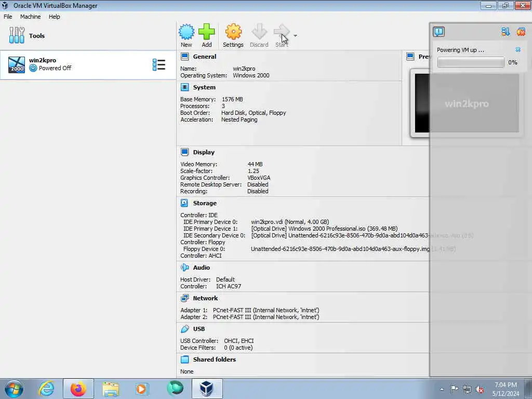The width and height of the screenshot is (532, 399).
Task: Select the win2kpro machine name in list
Action: (x=43, y=60)
